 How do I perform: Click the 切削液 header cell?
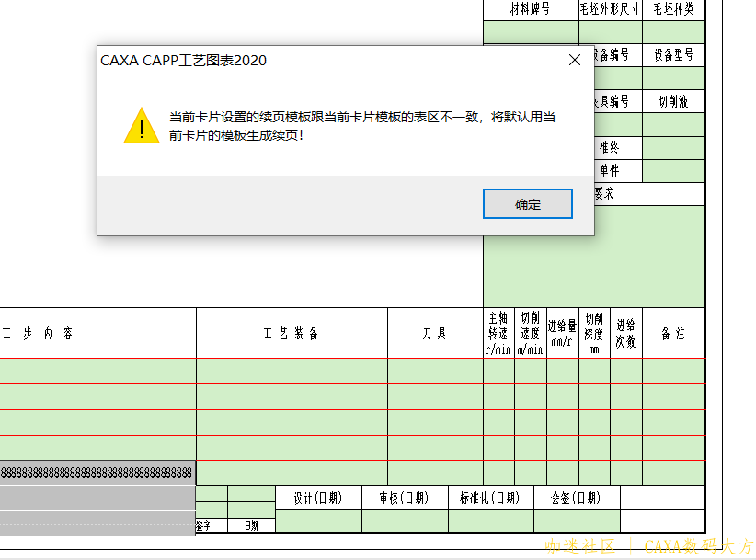[x=674, y=101]
